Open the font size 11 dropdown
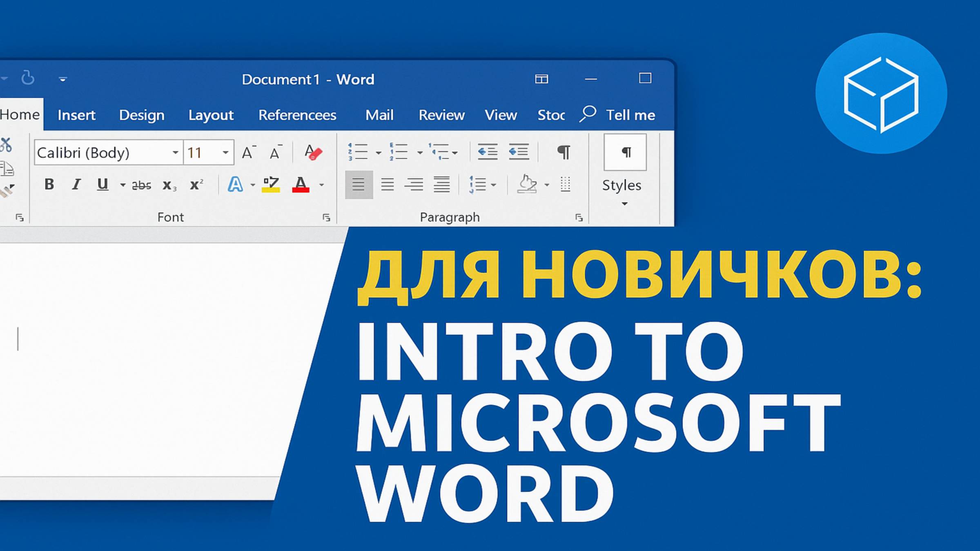The width and height of the screenshot is (980, 551). (x=225, y=153)
